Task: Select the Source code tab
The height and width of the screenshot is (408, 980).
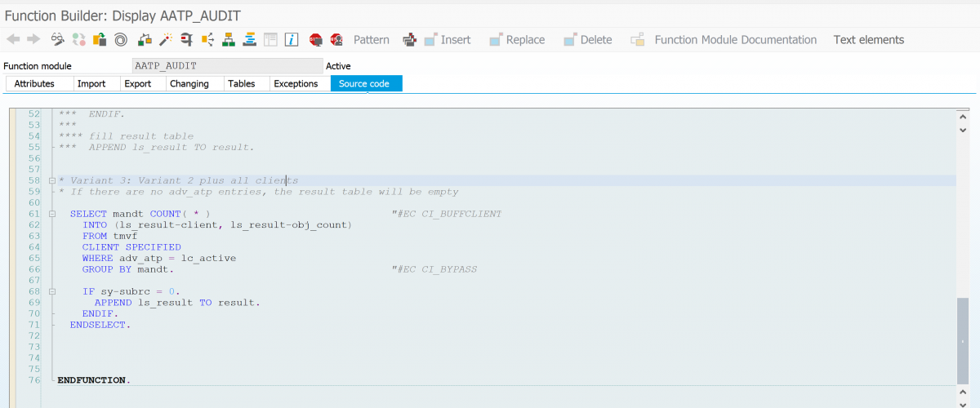Action: (366, 83)
